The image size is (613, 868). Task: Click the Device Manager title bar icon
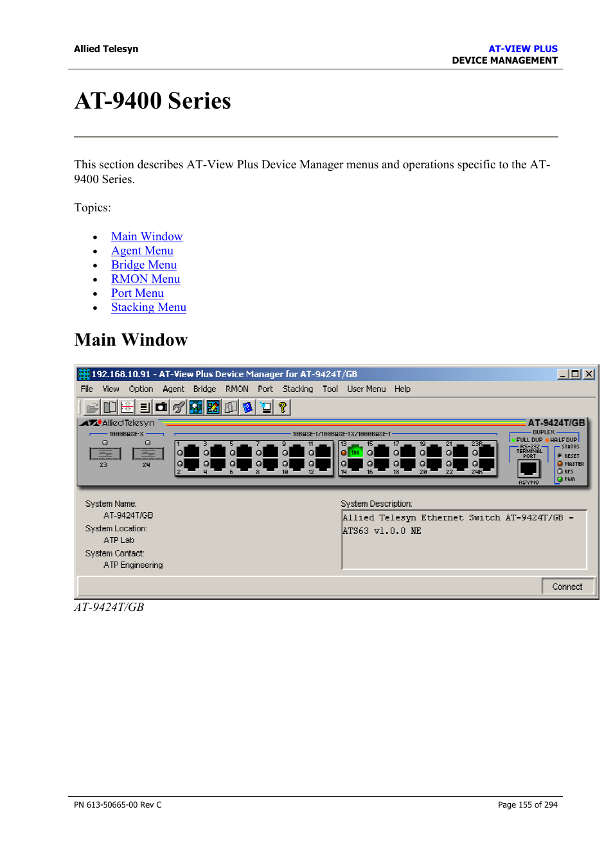84,374
